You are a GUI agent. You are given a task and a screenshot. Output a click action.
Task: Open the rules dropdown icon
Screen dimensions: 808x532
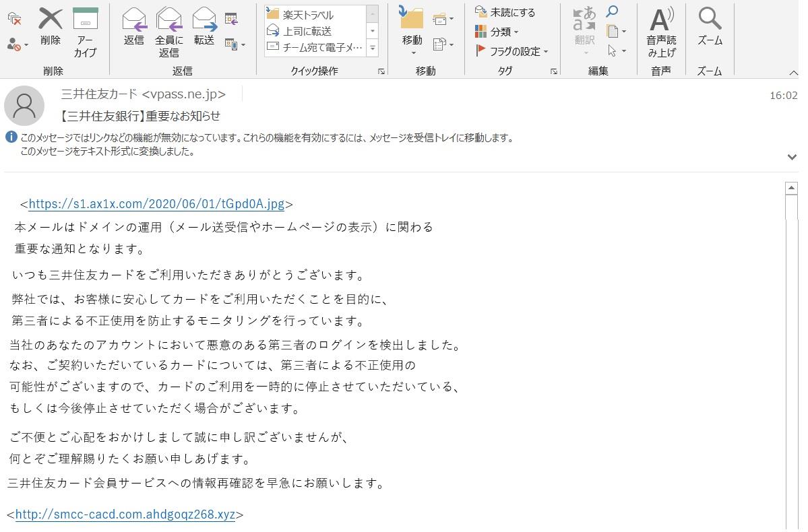[443, 20]
